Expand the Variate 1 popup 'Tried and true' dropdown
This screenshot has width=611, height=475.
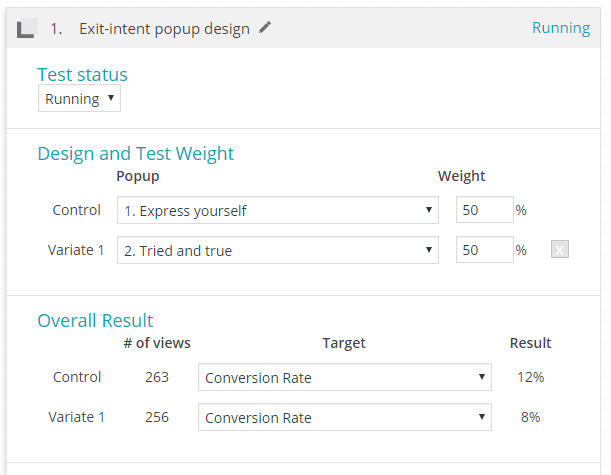click(277, 251)
